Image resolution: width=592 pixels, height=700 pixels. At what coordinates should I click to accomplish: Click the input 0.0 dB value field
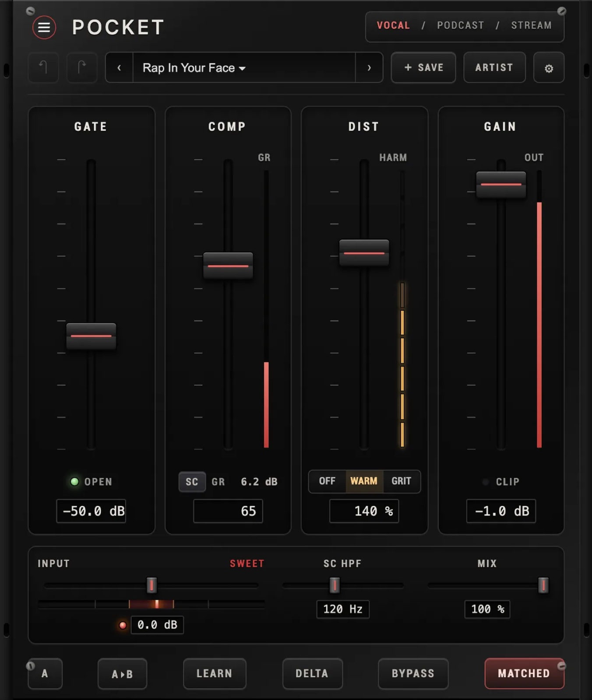157,625
